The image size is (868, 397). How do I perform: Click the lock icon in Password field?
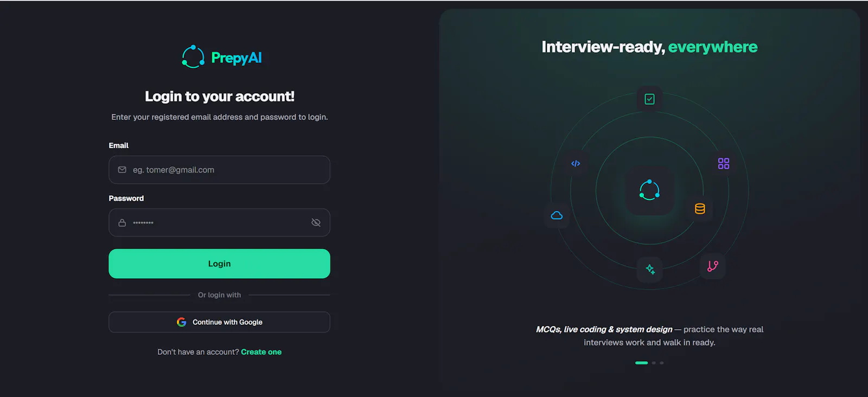coord(122,223)
